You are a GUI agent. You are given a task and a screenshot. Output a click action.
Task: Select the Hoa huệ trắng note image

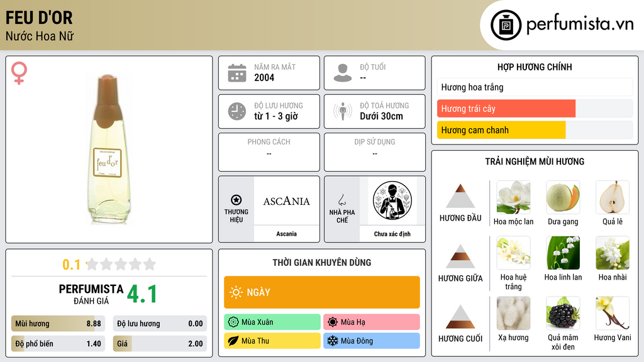coord(513,253)
